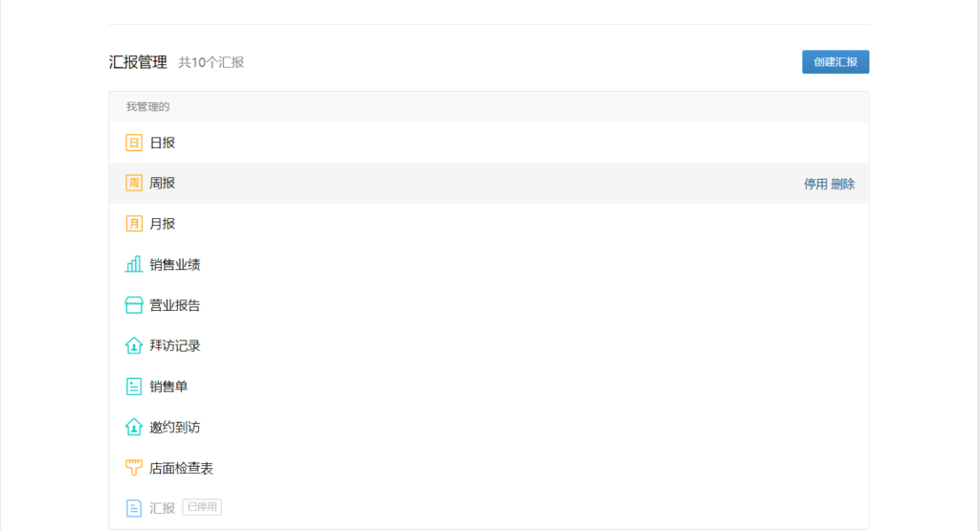Click the 已停用 status badge
The width and height of the screenshot is (980, 531).
202,507
